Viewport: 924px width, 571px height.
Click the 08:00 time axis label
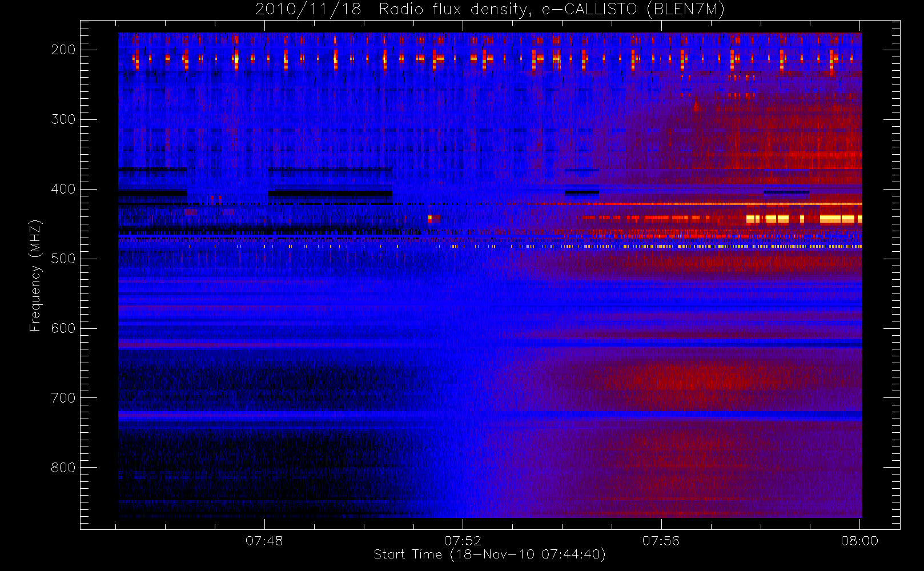click(x=859, y=541)
